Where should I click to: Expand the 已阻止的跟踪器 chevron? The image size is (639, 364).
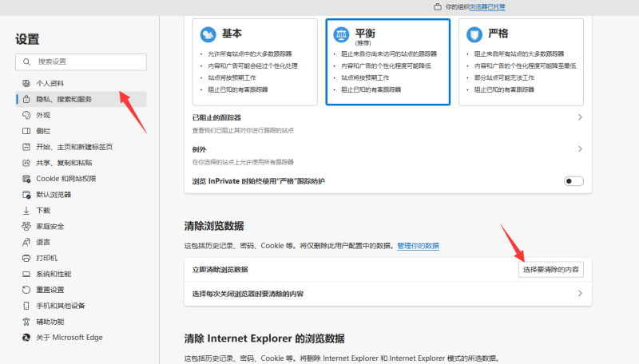point(580,117)
